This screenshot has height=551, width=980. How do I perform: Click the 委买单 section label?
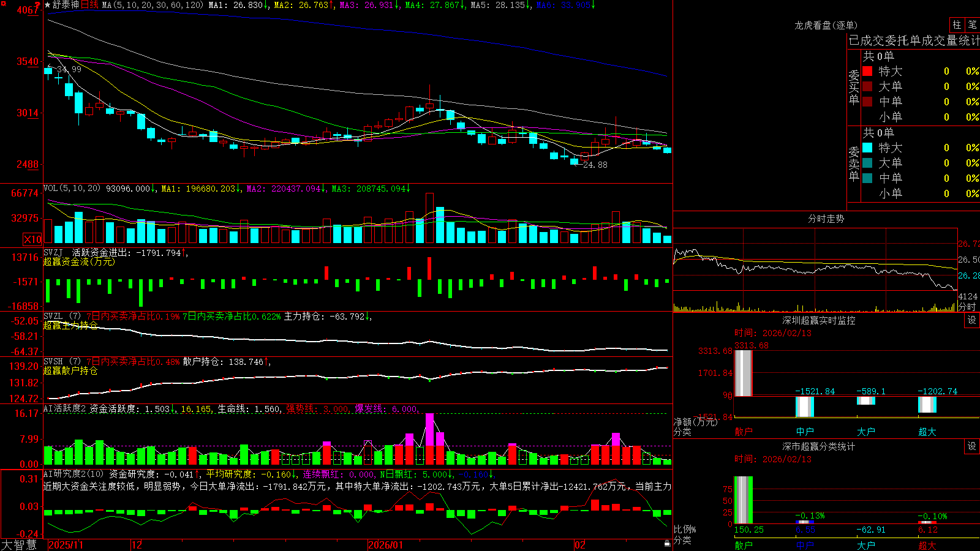pos(854,87)
